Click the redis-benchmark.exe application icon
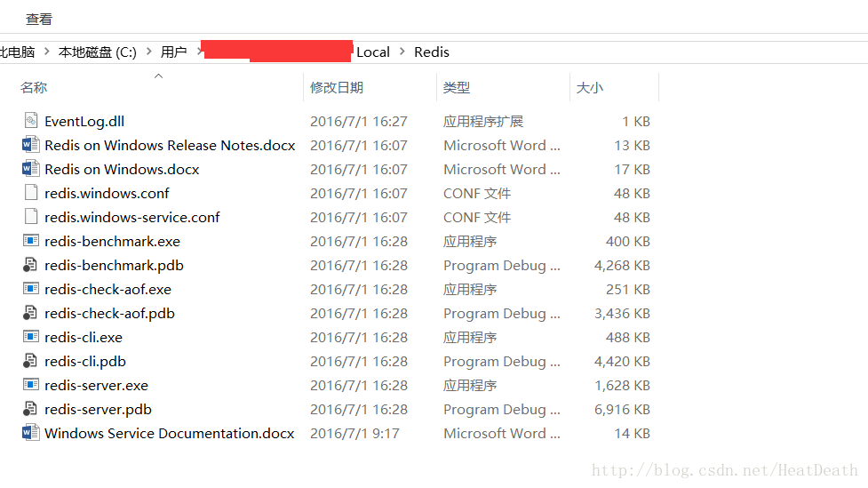The image size is (868, 488). 31,240
